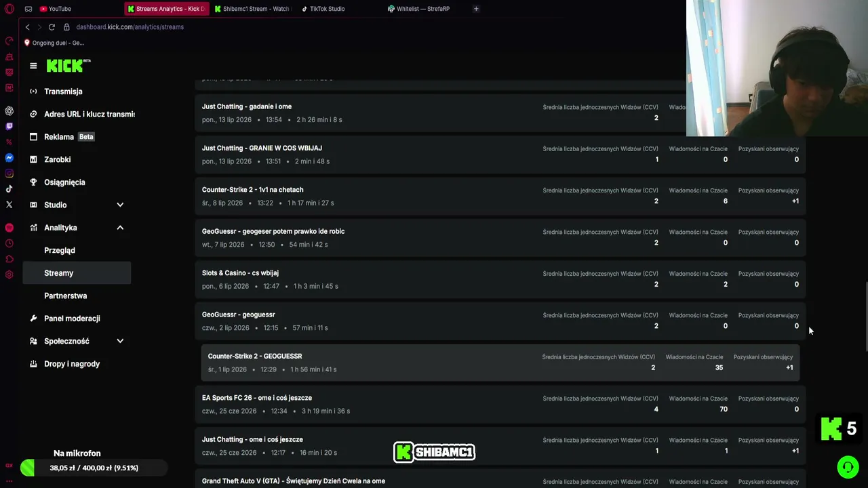The width and height of the screenshot is (868, 488).
Task: Click the Na mikrofon donation progress bar
Action: click(x=94, y=468)
